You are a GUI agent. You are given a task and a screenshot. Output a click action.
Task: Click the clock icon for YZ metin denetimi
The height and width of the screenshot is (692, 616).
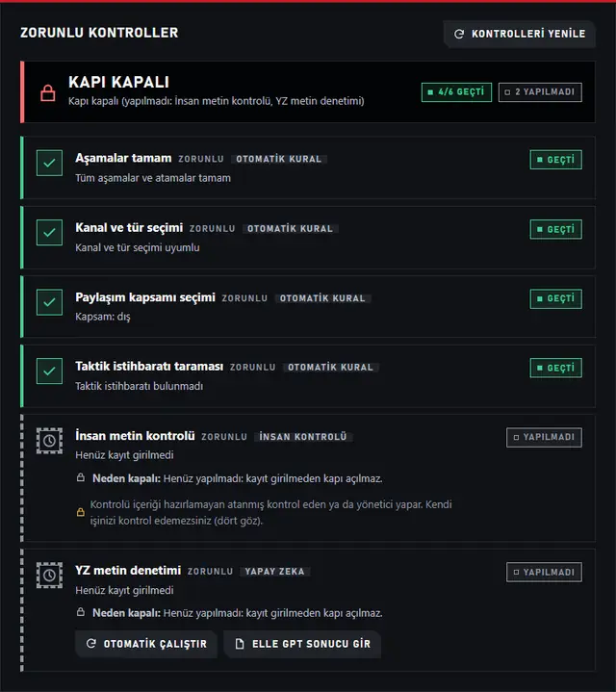click(x=49, y=575)
